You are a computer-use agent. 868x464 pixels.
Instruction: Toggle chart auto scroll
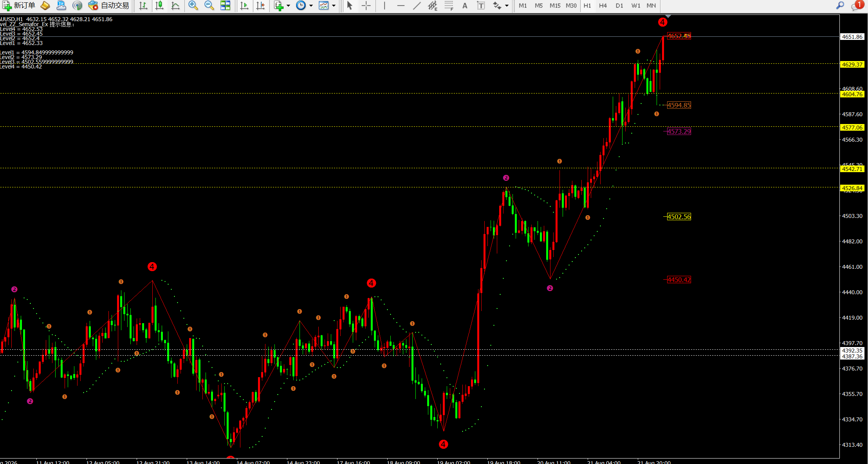[244, 5]
